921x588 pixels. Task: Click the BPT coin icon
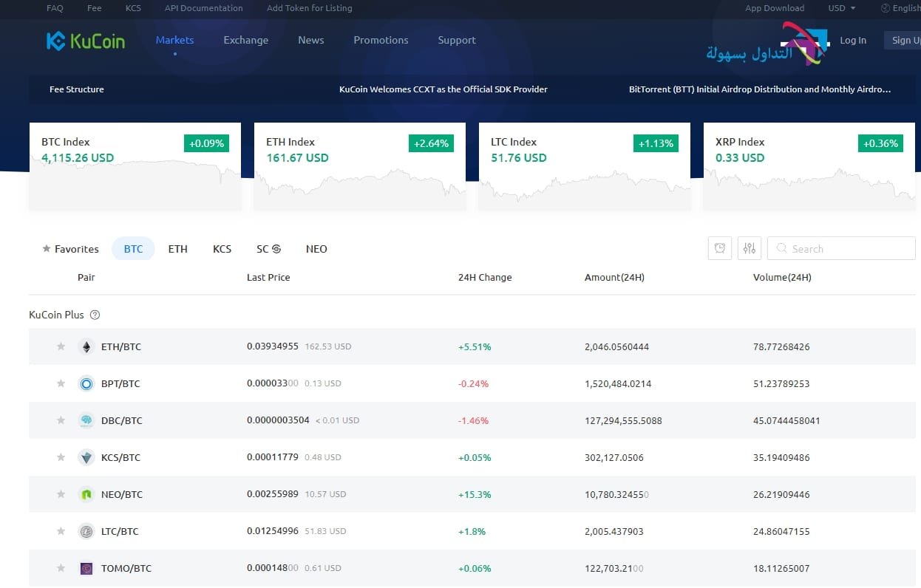(x=86, y=383)
